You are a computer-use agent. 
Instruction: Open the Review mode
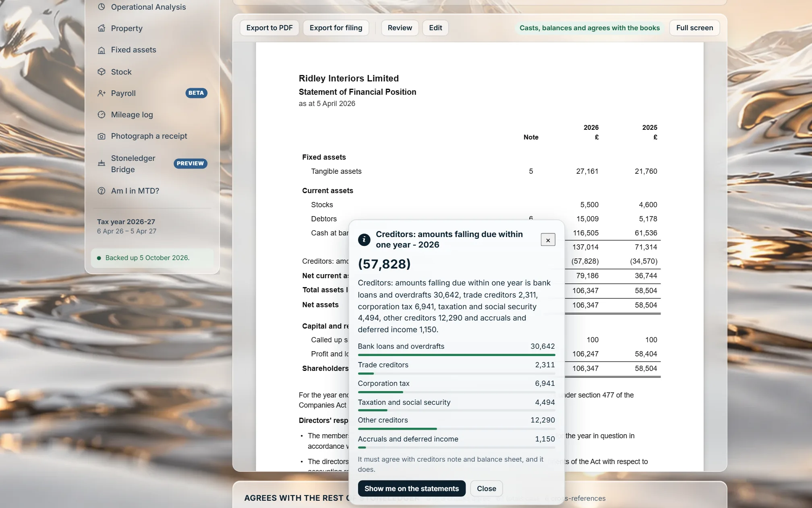coord(400,28)
